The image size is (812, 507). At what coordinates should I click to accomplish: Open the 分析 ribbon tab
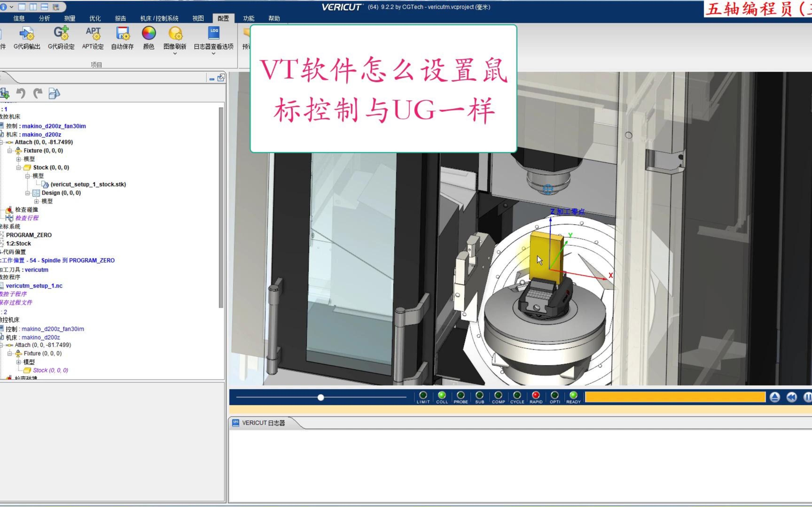click(44, 19)
